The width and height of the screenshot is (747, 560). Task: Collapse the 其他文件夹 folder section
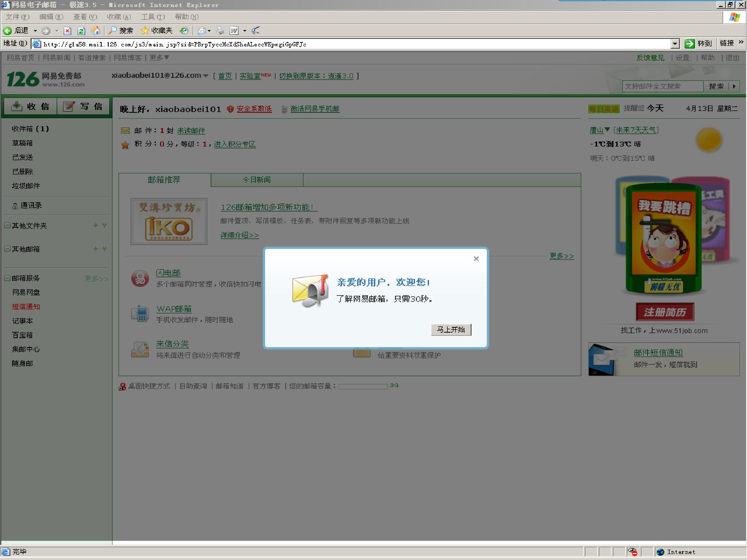[7, 225]
